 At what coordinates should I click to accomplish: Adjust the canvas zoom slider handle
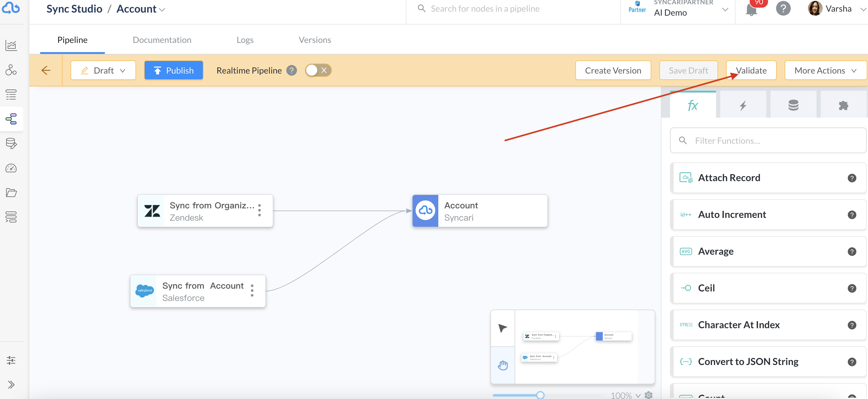point(540,395)
